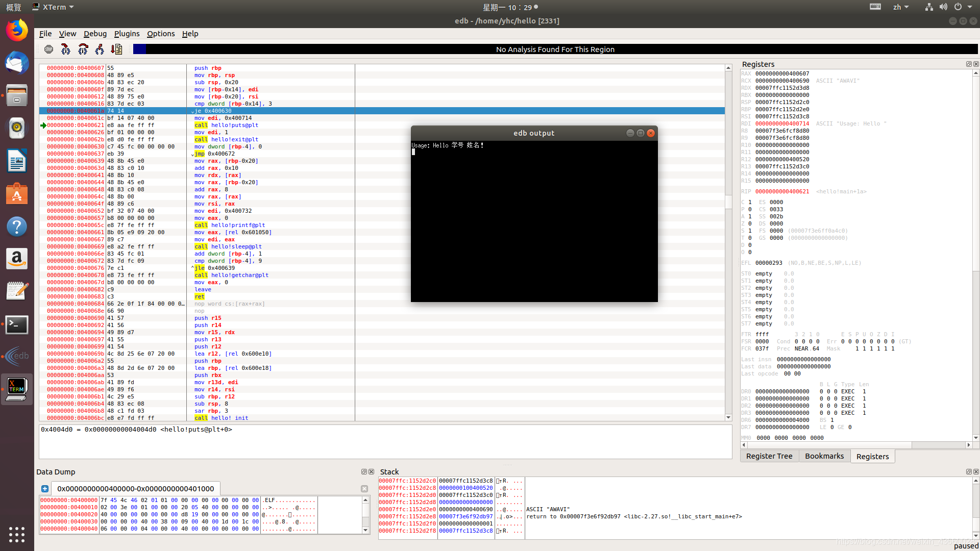
Task: Open the Files manager dock icon
Action: click(x=17, y=95)
